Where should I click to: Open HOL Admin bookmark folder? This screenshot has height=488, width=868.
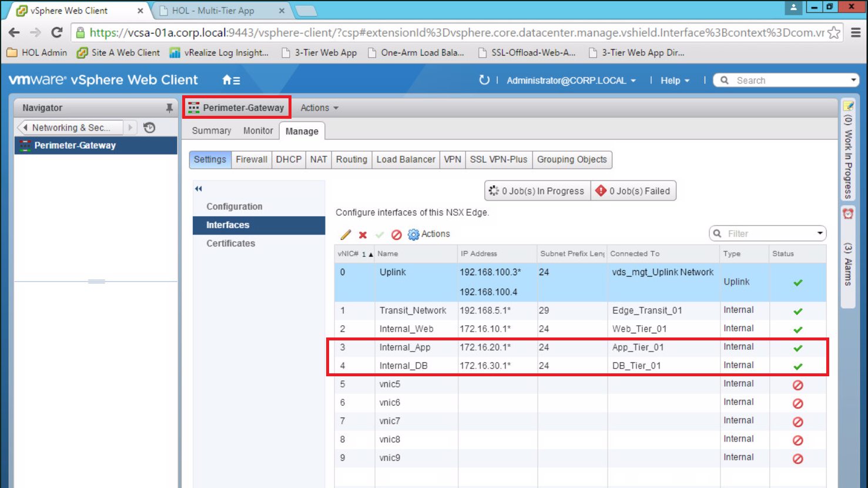tap(36, 52)
